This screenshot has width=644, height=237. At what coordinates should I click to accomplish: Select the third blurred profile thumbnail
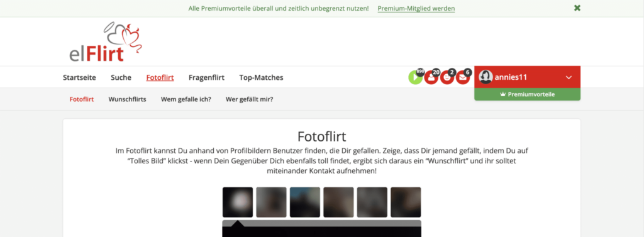pos(305,202)
